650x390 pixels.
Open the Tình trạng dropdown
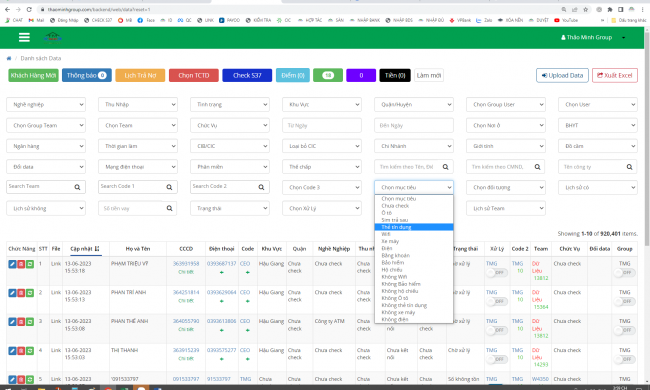(230, 104)
